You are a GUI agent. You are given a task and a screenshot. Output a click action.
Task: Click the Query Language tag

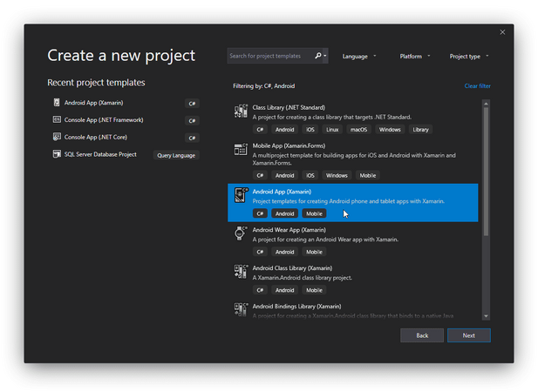click(x=176, y=155)
